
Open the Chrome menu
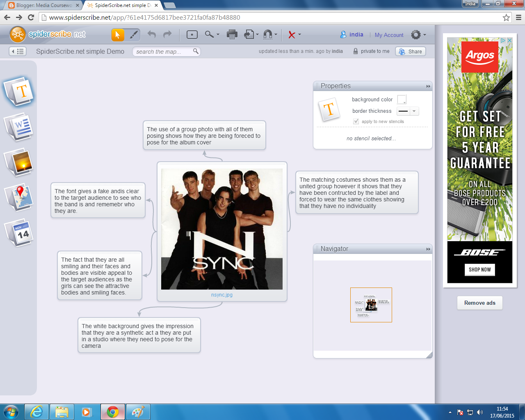[x=518, y=17]
